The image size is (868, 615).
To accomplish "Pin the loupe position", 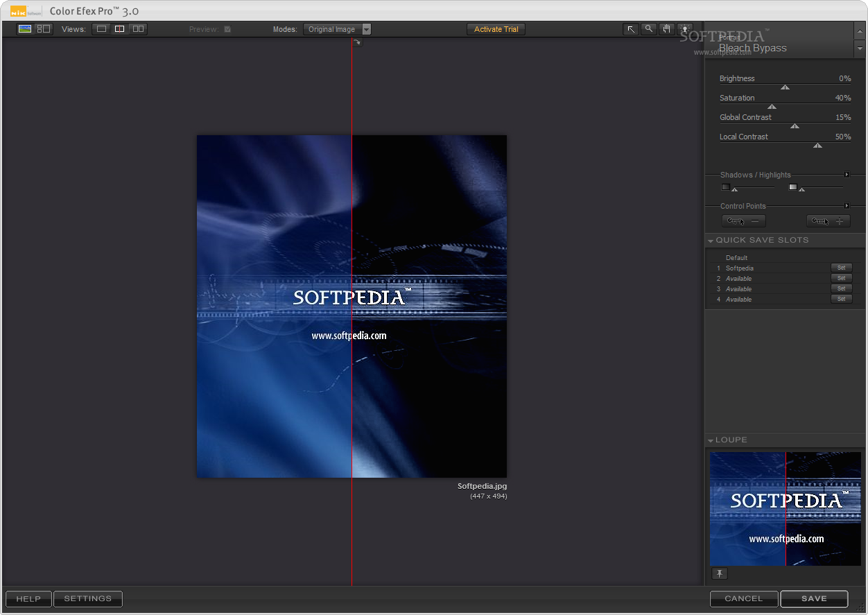I will 720,573.
